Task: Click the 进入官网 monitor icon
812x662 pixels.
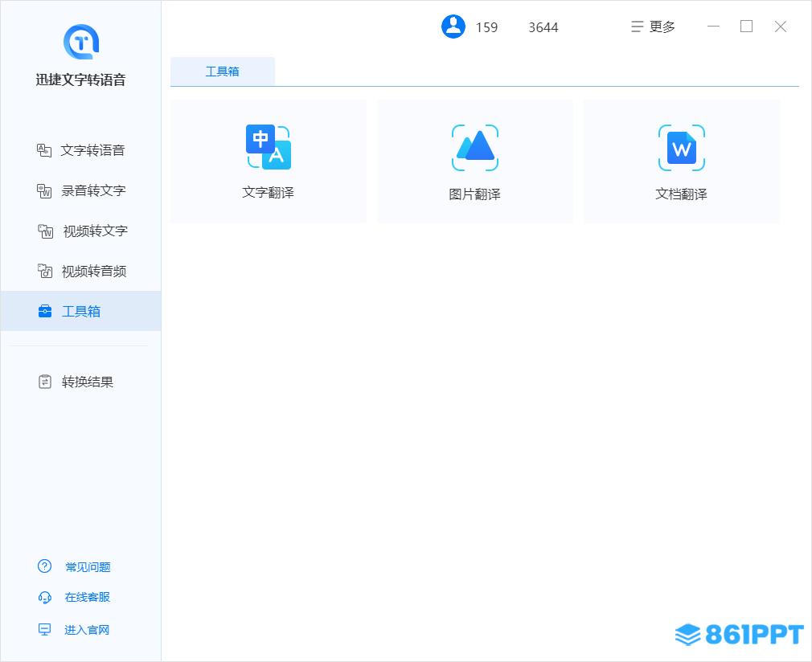Action: [44, 629]
